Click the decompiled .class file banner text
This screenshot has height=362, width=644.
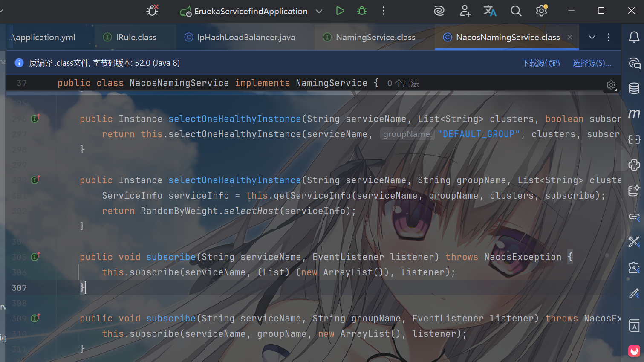pos(104,63)
